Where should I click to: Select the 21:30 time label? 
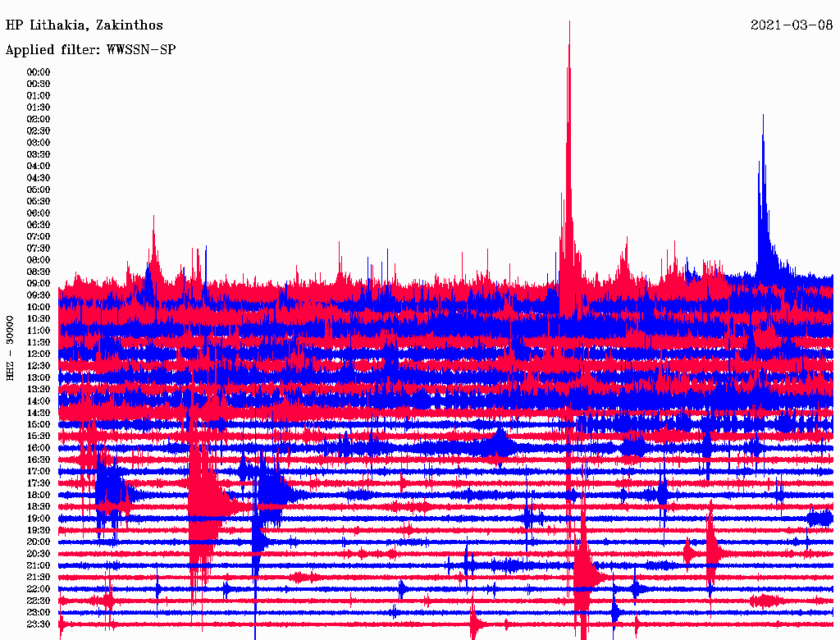pos(39,578)
